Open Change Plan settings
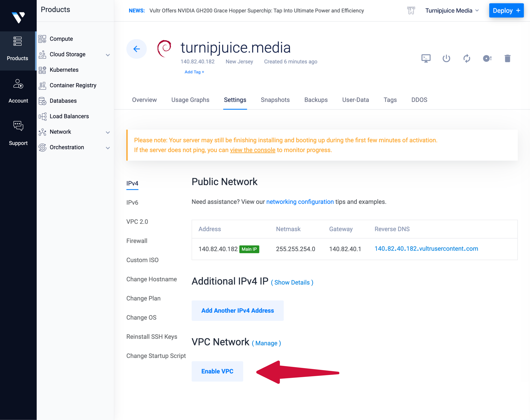The height and width of the screenshot is (420, 530). click(143, 298)
